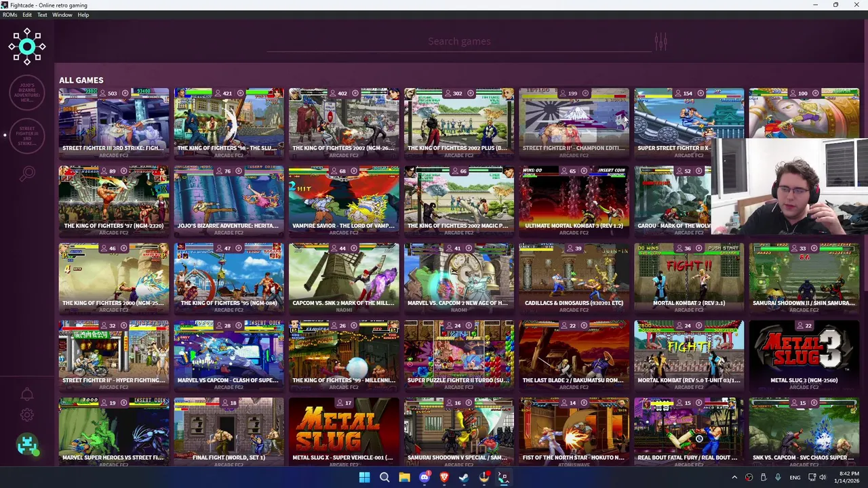
Task: Open Final Fight (World, Set 1) card
Action: pyautogui.click(x=229, y=431)
